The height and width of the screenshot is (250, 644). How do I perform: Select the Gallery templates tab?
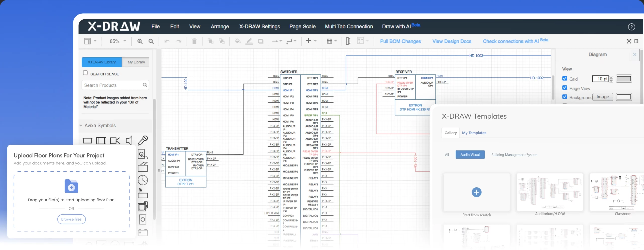450,133
